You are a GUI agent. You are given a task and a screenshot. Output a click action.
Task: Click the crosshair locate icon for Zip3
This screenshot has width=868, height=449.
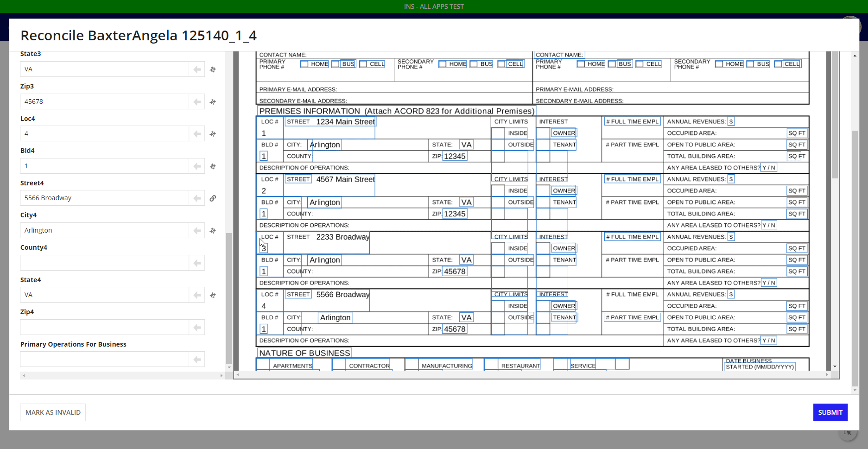(x=213, y=102)
